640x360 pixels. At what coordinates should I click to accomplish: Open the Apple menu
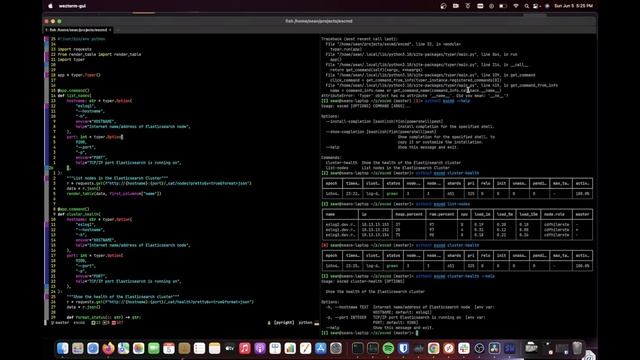click(51, 6)
